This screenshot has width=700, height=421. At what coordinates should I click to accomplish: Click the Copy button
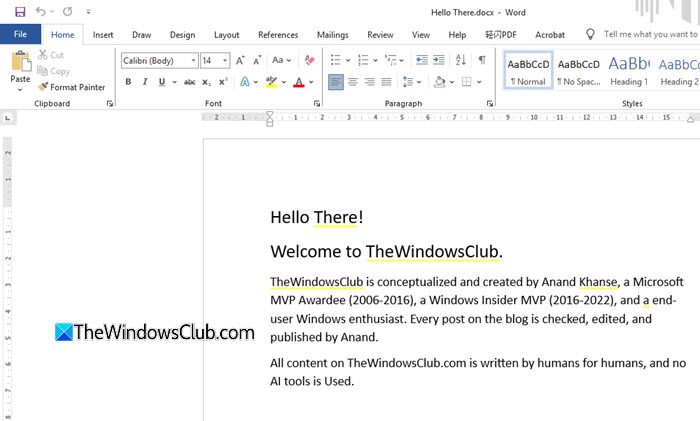(54, 71)
